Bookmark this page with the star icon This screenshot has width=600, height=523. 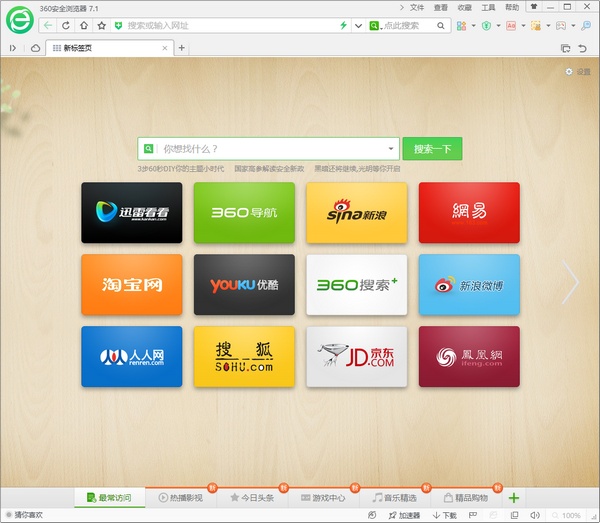click(101, 26)
